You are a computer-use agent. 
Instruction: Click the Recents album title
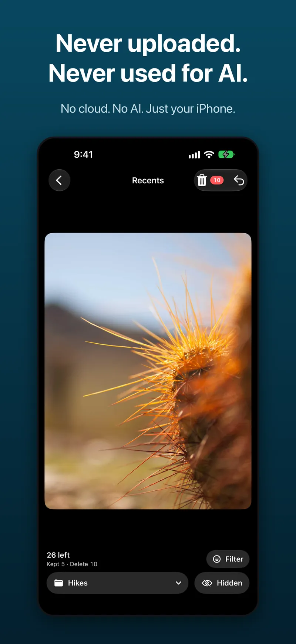pyautogui.click(x=148, y=180)
